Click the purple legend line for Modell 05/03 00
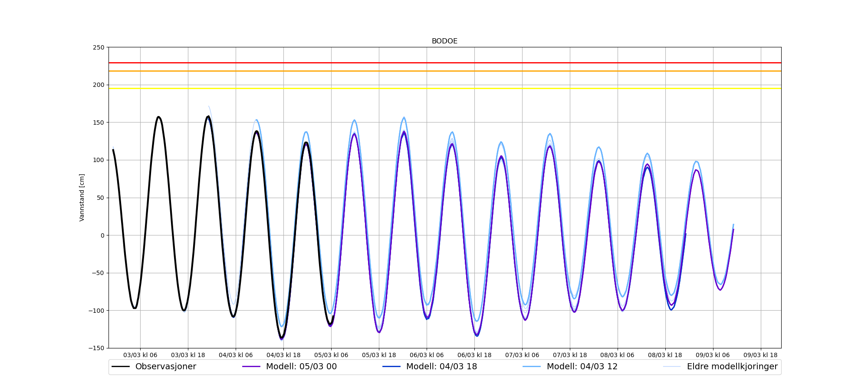 click(251, 367)
